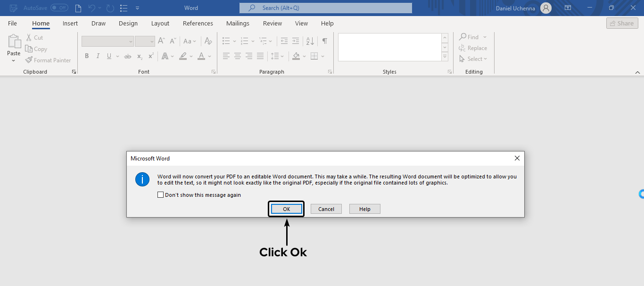Click OK in the PDF conversion dialog
Viewport: 644px width, 286px height.
coord(286,209)
